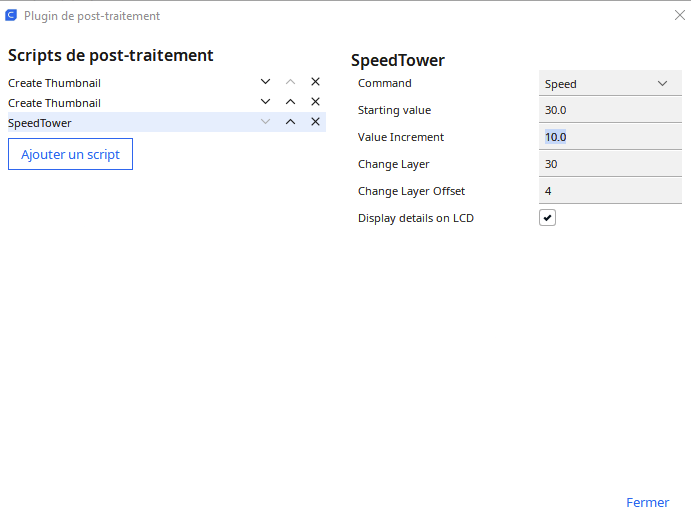Remove the second Create Thumbnail script
The width and height of the screenshot is (691, 524).
(315, 102)
